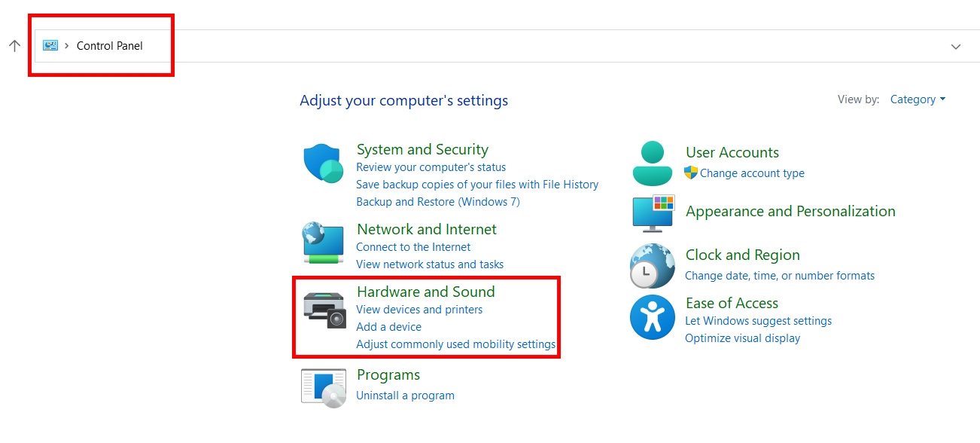Click the Appearance and Personalization monitor icon
This screenshot has width=980, height=443.
[652, 213]
